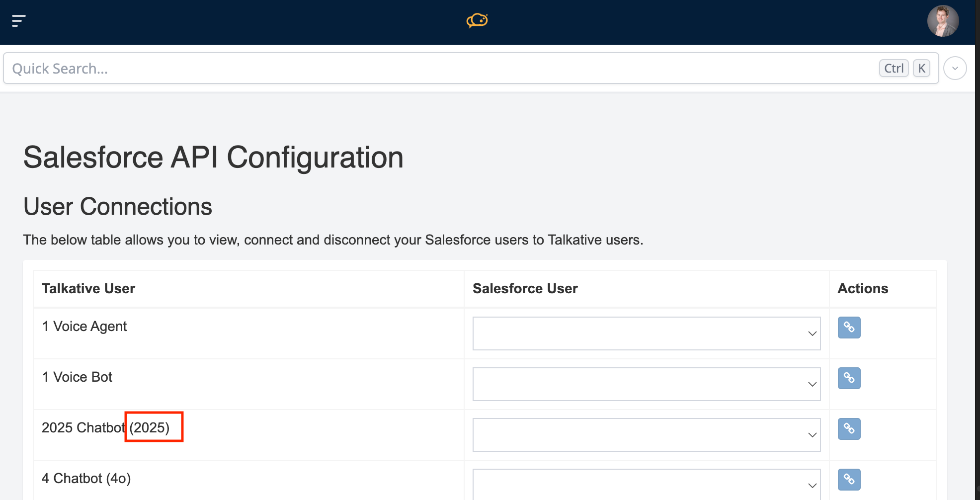Screen dimensions: 980x500
Task: Select the 2025 Chatbot (2025) row name
Action: coord(105,428)
